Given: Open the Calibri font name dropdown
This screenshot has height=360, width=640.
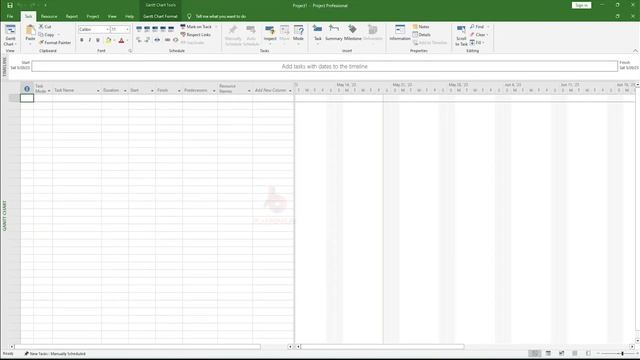Looking at the screenshot, I should [107, 29].
